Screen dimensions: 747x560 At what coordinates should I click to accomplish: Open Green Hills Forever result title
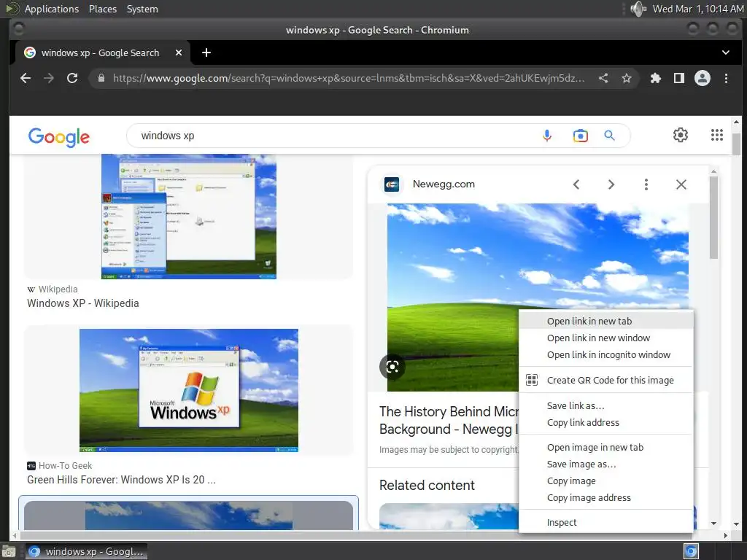coord(121,480)
